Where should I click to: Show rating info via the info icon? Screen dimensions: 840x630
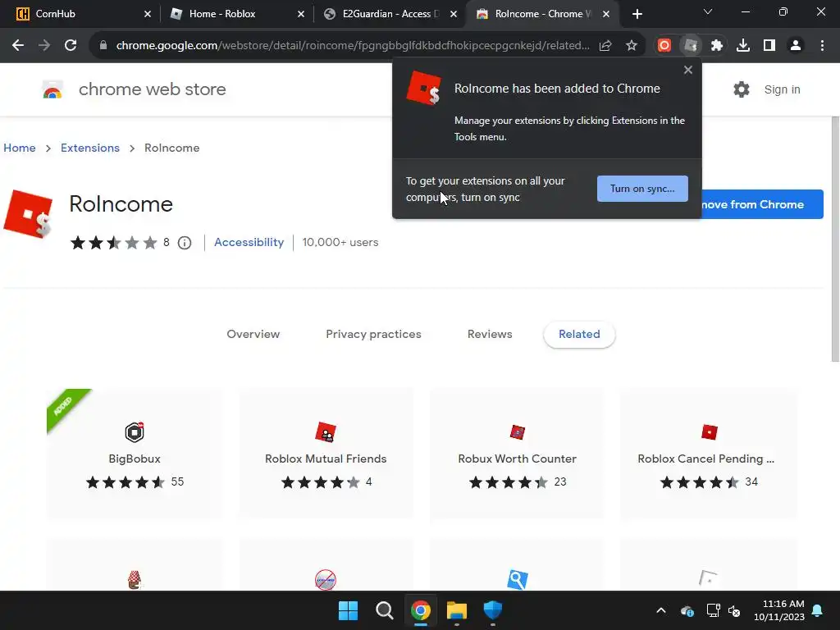[185, 243]
